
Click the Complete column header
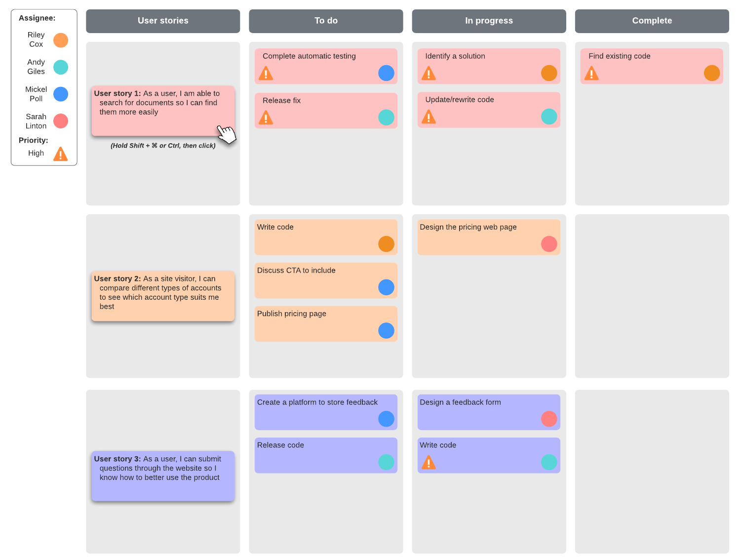pyautogui.click(x=652, y=21)
